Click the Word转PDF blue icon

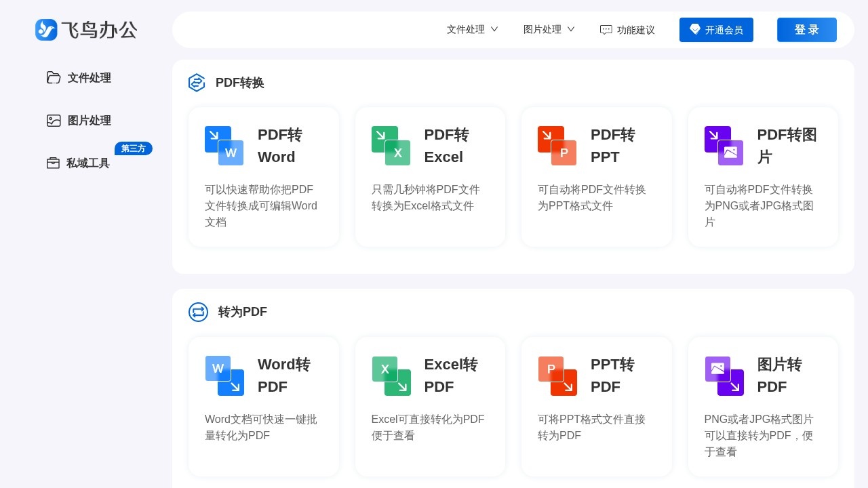(224, 375)
